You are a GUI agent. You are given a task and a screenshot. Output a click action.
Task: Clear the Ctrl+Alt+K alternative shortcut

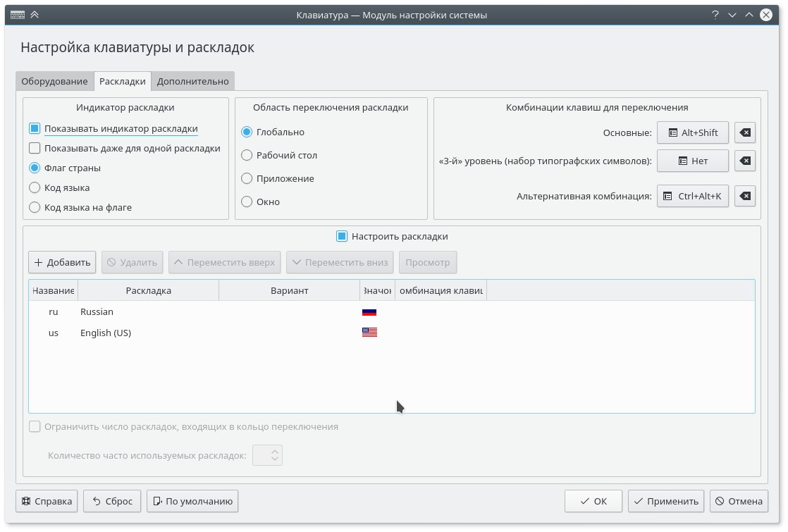tap(745, 196)
